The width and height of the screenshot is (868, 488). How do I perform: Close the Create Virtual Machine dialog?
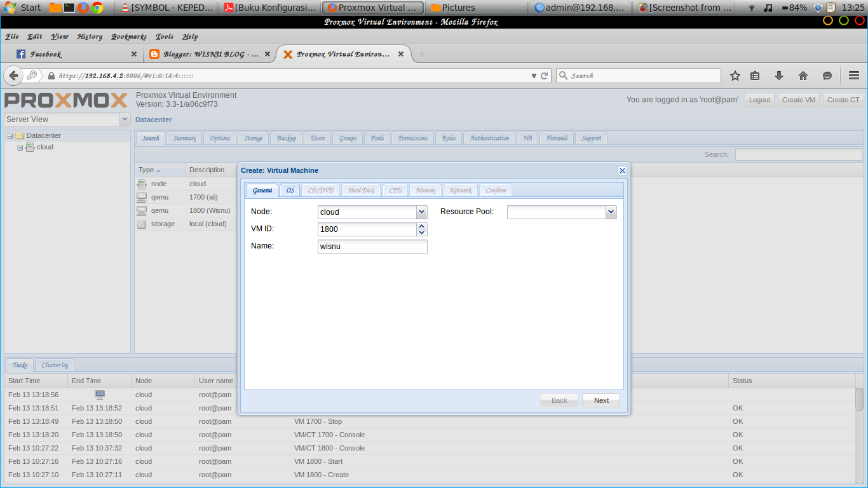(x=622, y=170)
